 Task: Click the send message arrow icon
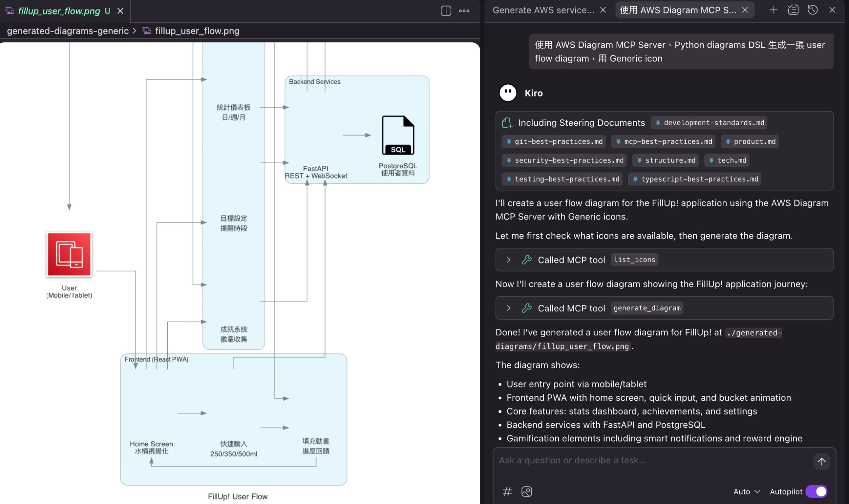821,461
